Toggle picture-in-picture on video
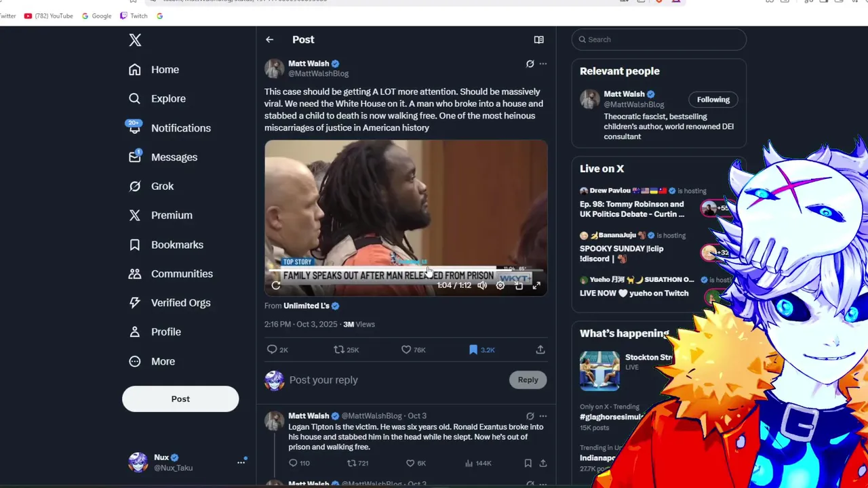 click(519, 285)
